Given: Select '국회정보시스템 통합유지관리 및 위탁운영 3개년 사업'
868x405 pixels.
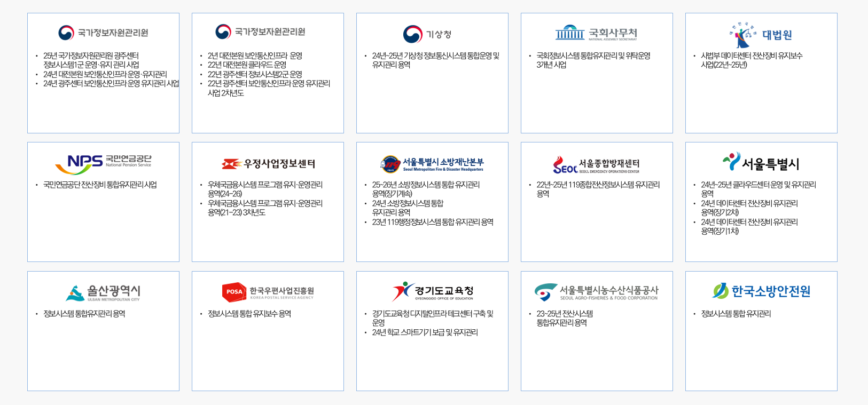Looking at the screenshot, I should click(593, 60).
